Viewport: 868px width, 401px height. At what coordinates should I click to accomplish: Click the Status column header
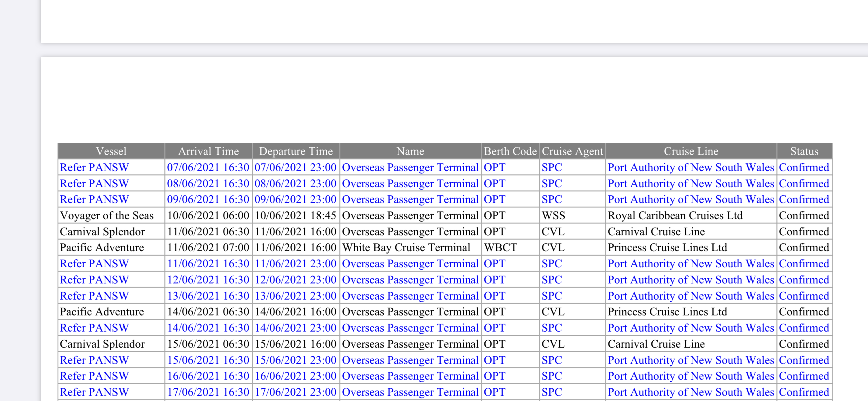[804, 151]
